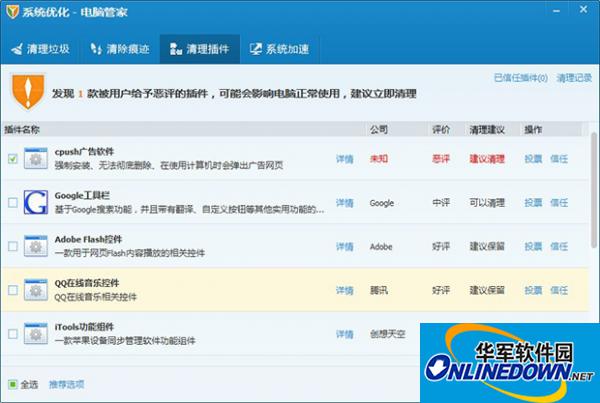This screenshot has width=600, height=403.
Task: Open 详情 for cpush广告软件
Action: pos(344,159)
